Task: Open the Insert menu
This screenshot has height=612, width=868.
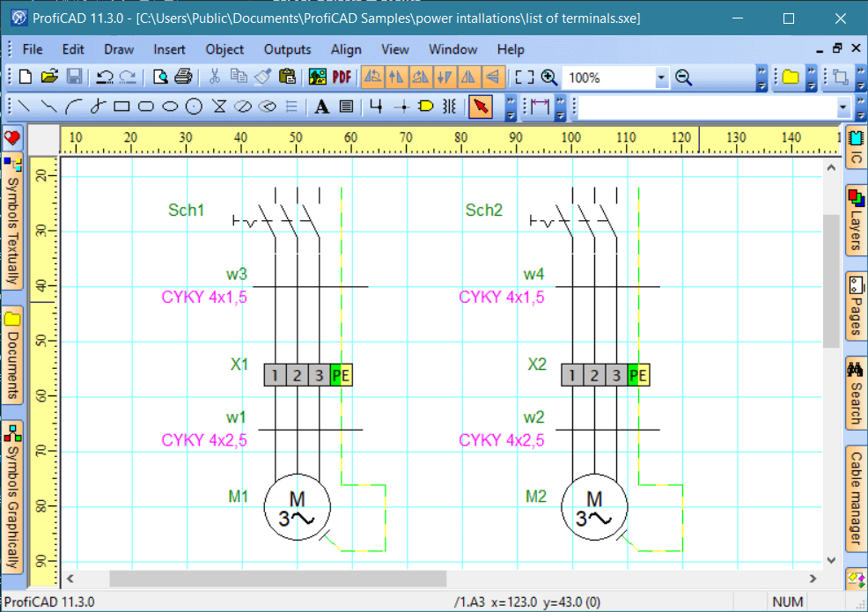Action: 169,49
